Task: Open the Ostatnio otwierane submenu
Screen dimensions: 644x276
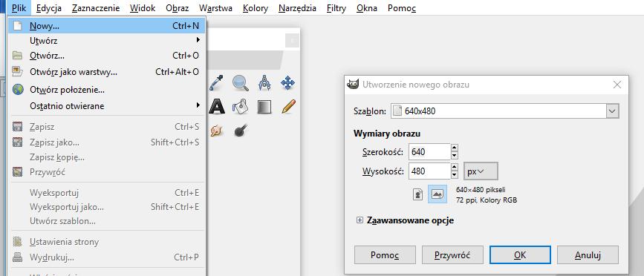Action: 107,106
